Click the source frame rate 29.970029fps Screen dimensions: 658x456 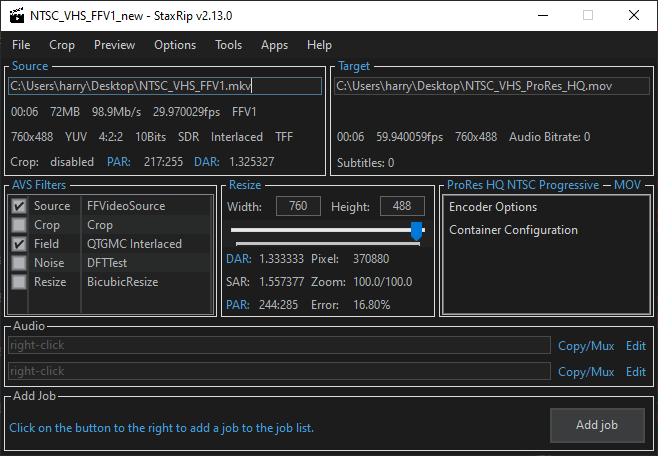tap(186, 112)
